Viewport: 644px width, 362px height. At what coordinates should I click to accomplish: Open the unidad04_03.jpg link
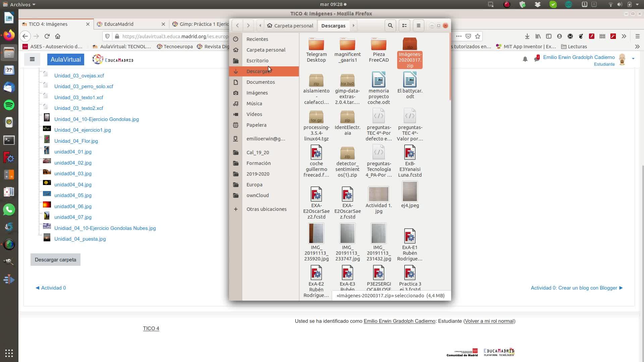pyautogui.click(x=73, y=174)
